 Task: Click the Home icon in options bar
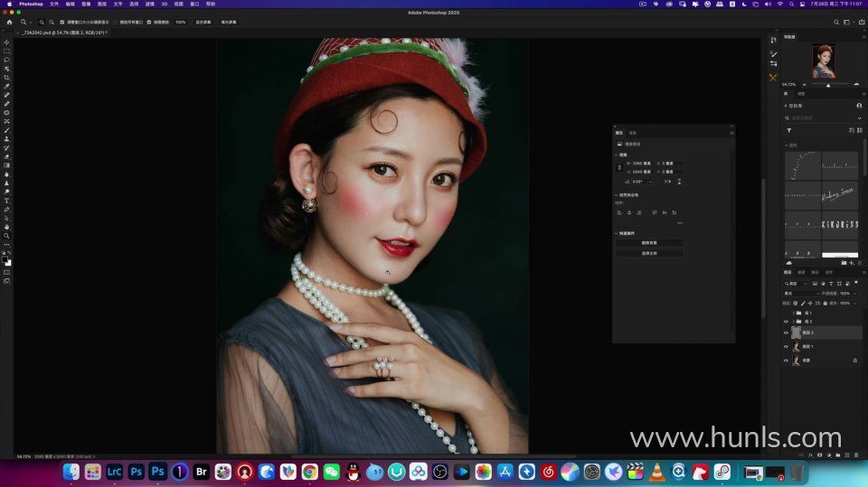9,22
